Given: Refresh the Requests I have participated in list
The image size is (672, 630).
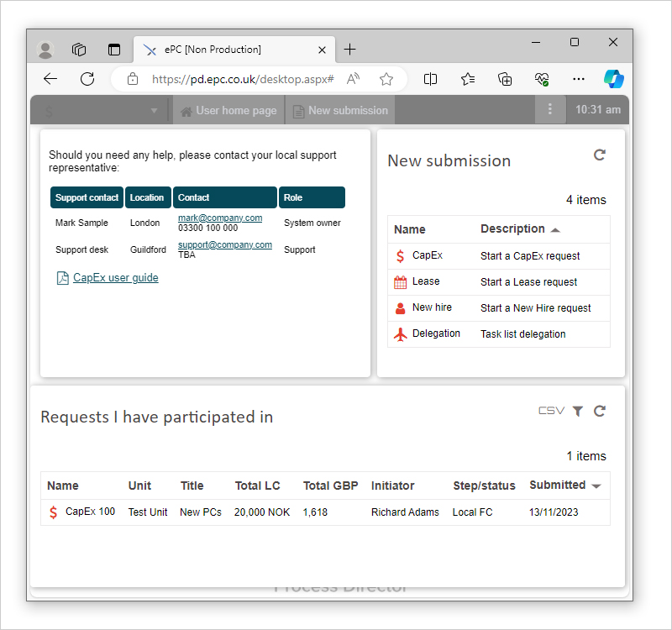Looking at the screenshot, I should [x=599, y=411].
